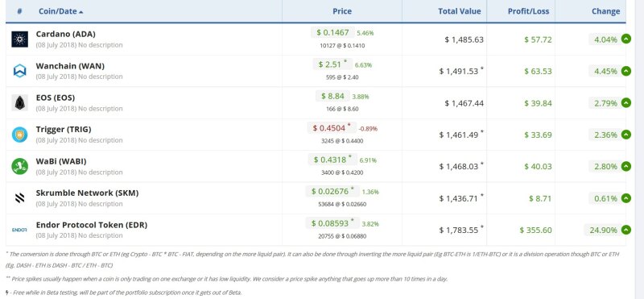Click profit value $ 57.72
Screen dimensions: 644x299
coord(538,39)
